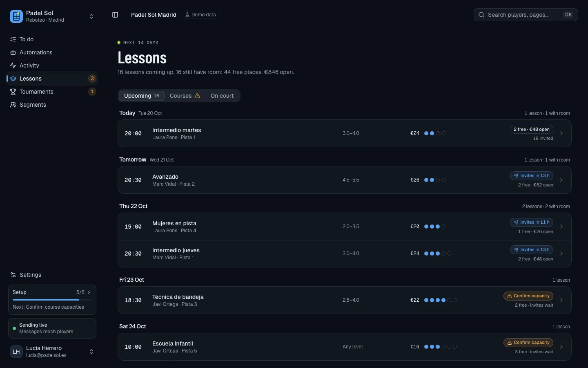This screenshot has height=368, width=588.
Task: Open Mujeres en pista row chevron
Action: point(561,227)
